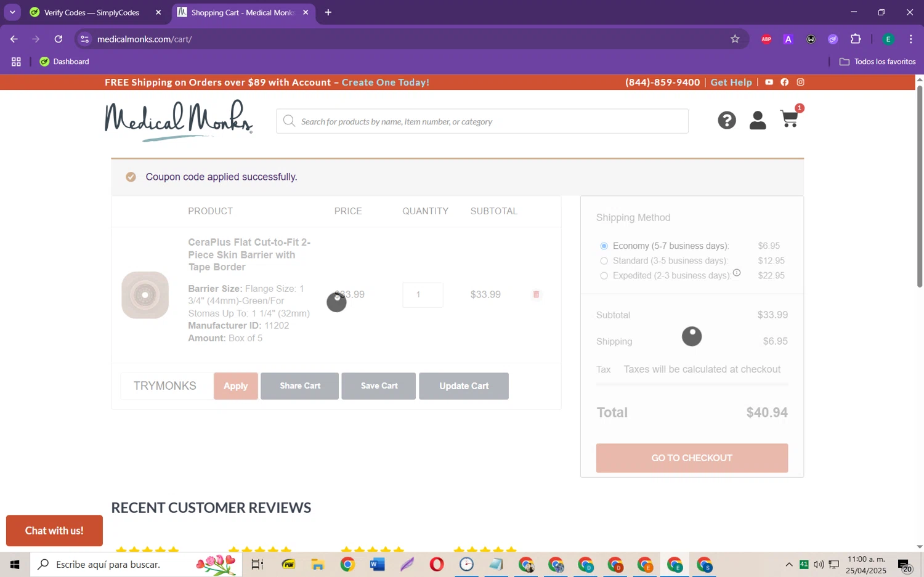Open CeraPlus Flat Cut-to-Fit product link
Viewport: 924px width, 577px height.
[249, 255]
